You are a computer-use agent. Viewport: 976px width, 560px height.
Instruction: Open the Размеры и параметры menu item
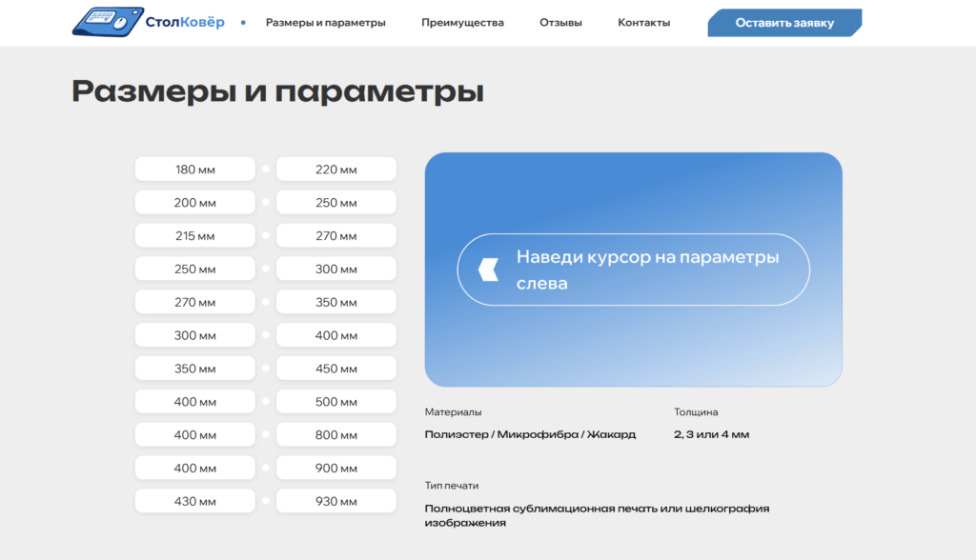pos(326,23)
